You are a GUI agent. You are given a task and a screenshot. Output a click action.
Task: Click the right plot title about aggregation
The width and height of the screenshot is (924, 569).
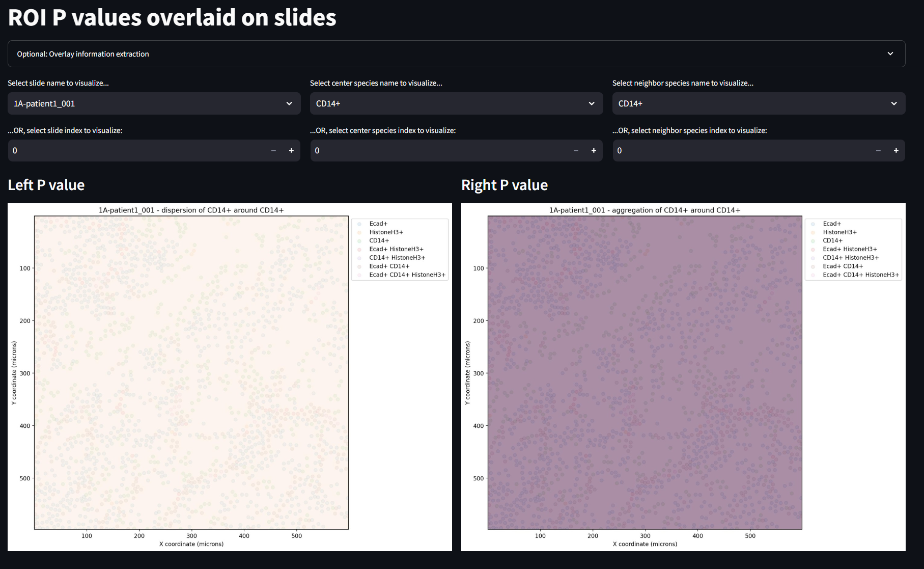click(645, 210)
